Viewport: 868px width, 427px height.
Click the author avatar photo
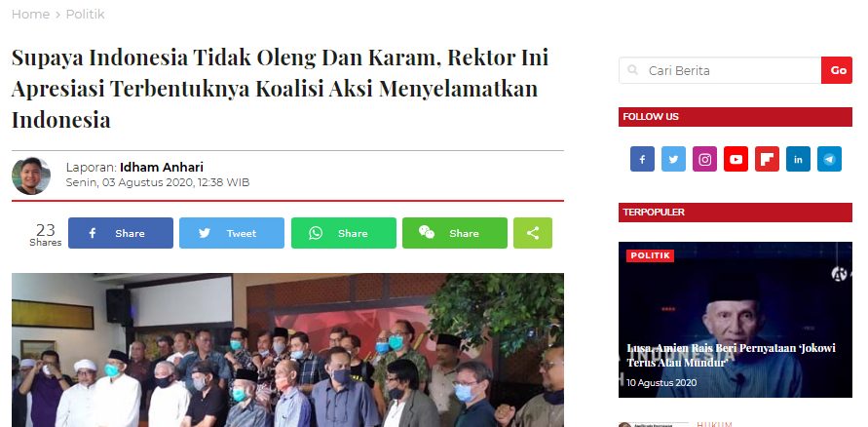point(31,176)
